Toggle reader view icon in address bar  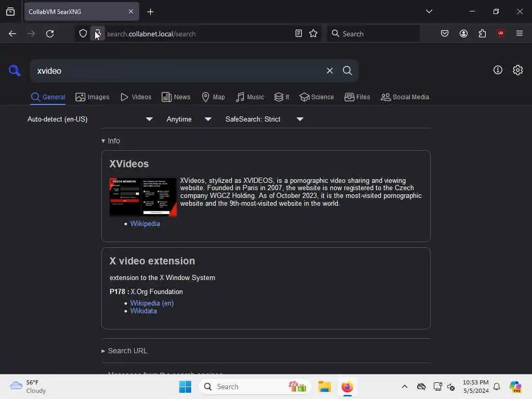click(299, 34)
